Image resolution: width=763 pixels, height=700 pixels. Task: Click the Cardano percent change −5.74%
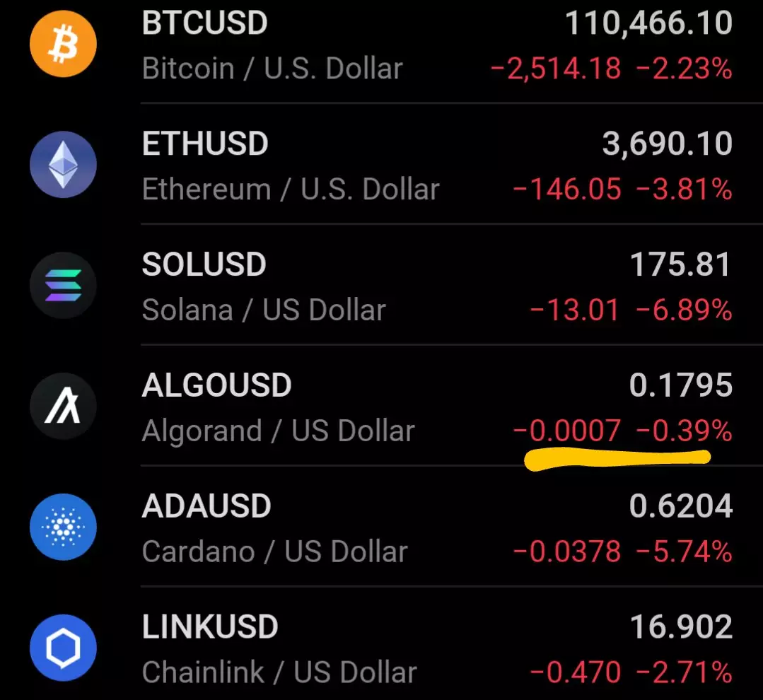coord(685,552)
